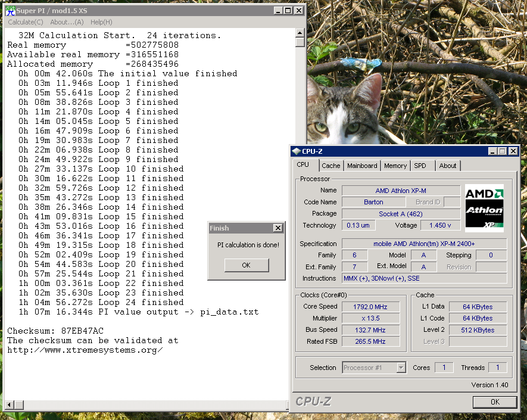527x420 pixels.
Task: Click the Cores count field
Action: (x=444, y=368)
